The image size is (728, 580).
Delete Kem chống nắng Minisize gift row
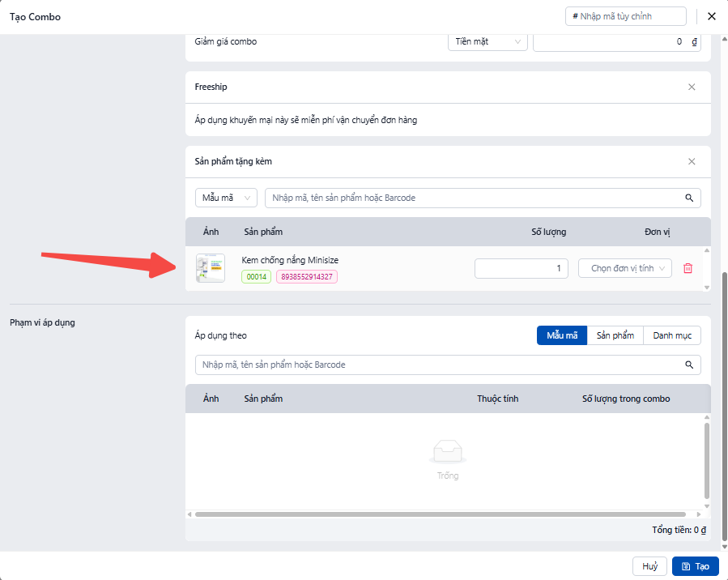(x=688, y=268)
